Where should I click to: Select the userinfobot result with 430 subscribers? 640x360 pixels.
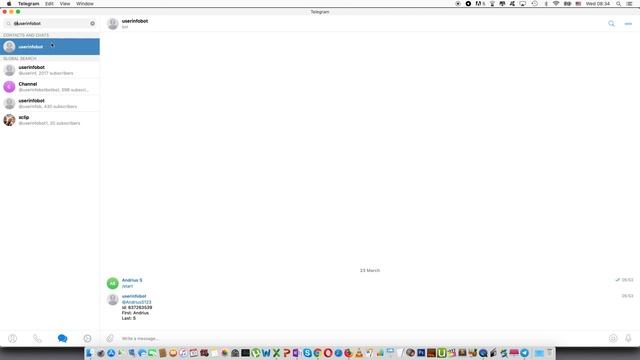[x=50, y=103]
